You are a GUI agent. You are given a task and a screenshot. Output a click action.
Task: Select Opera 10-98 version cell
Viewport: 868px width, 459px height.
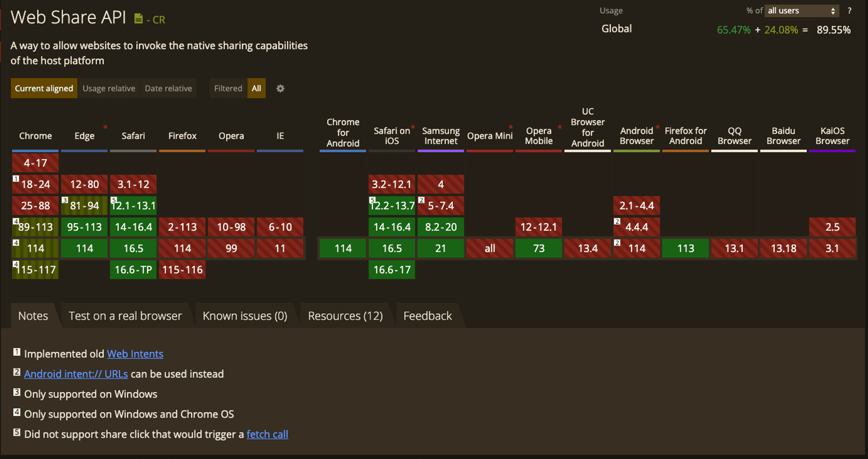(x=231, y=227)
